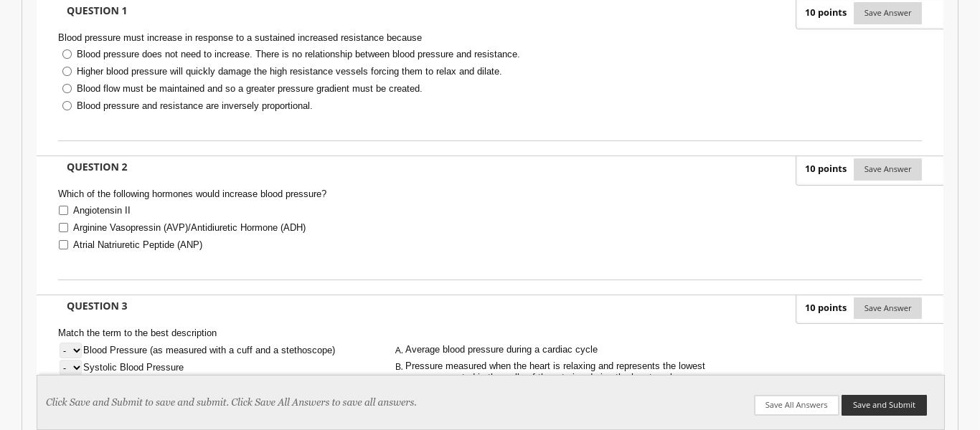This screenshot has width=980, height=430.
Task: Open the dropdown beside Blood Pressure (cuff and stethoscope)
Action: click(71, 350)
